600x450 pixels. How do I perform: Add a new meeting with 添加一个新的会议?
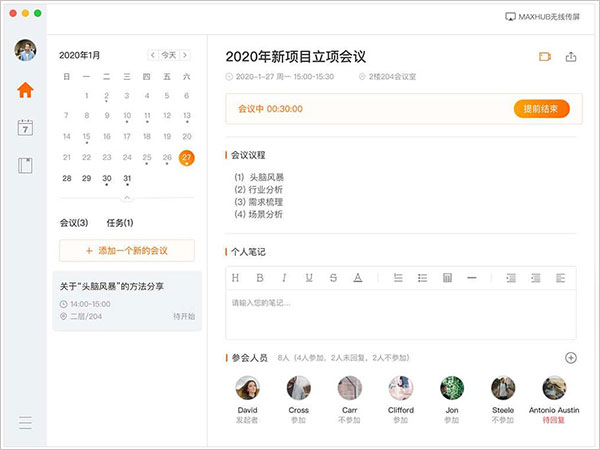tap(127, 251)
